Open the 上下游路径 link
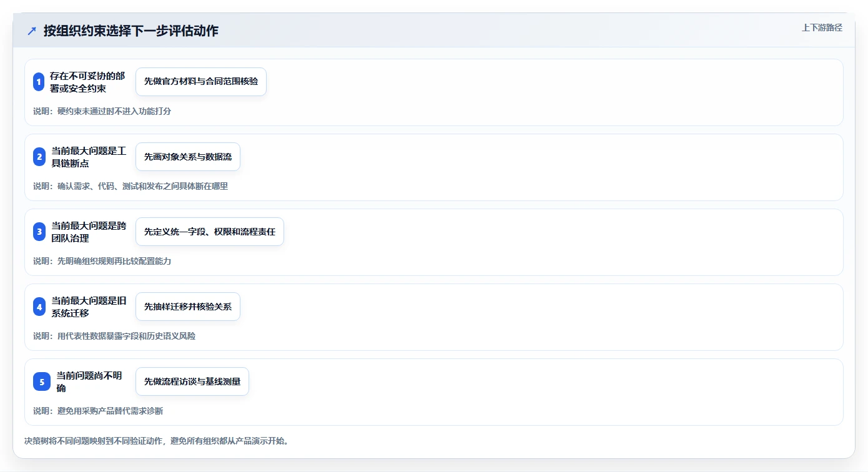Image resolution: width=868 pixels, height=472 pixels. (822, 27)
